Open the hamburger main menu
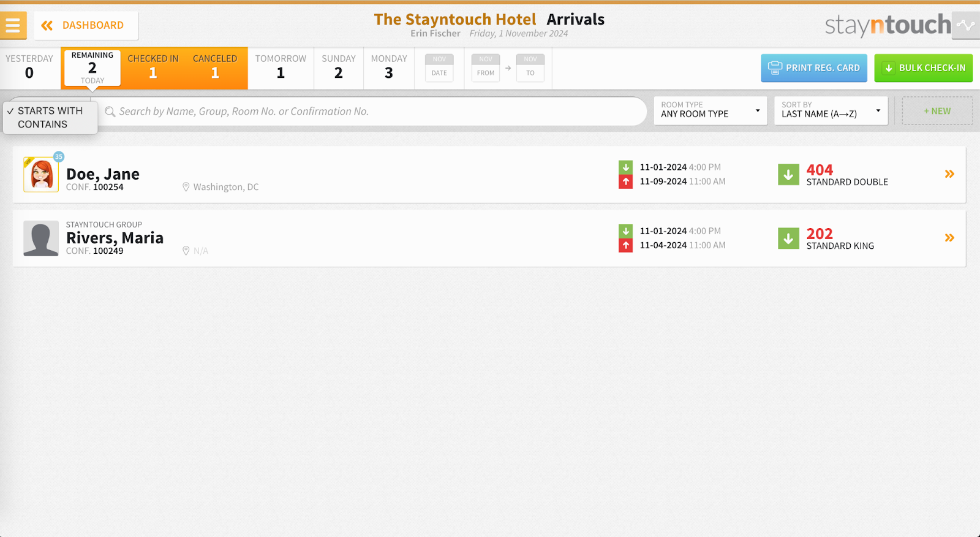The height and width of the screenshot is (537, 980). (x=13, y=25)
